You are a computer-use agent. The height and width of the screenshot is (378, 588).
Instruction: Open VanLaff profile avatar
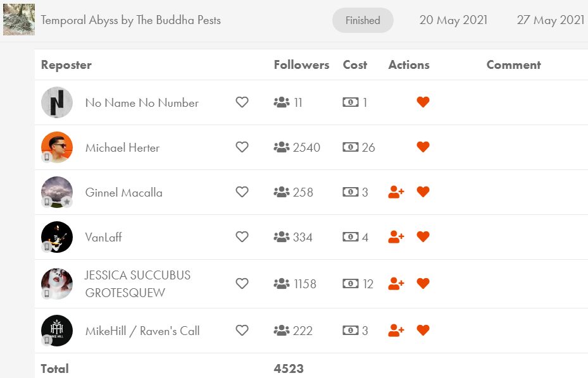[x=56, y=237]
